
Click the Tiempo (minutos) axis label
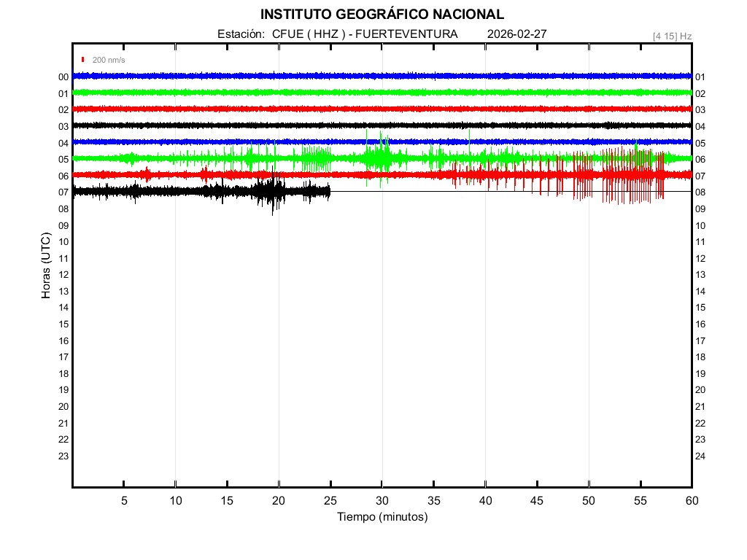coord(382,517)
